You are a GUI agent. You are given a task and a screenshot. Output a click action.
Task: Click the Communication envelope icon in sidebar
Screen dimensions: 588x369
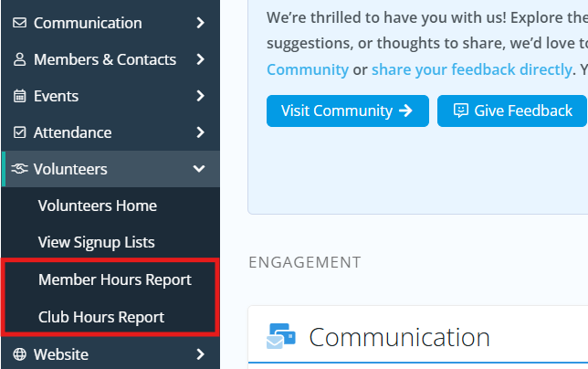click(19, 23)
